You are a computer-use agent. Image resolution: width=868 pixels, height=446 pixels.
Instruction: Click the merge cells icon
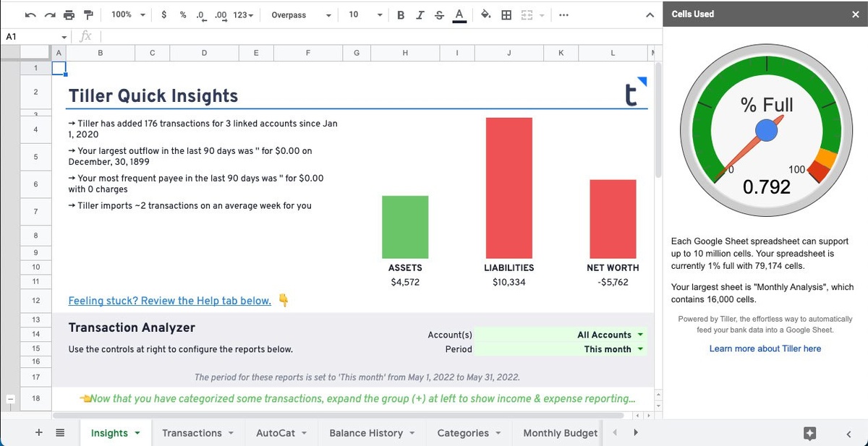[527, 14]
